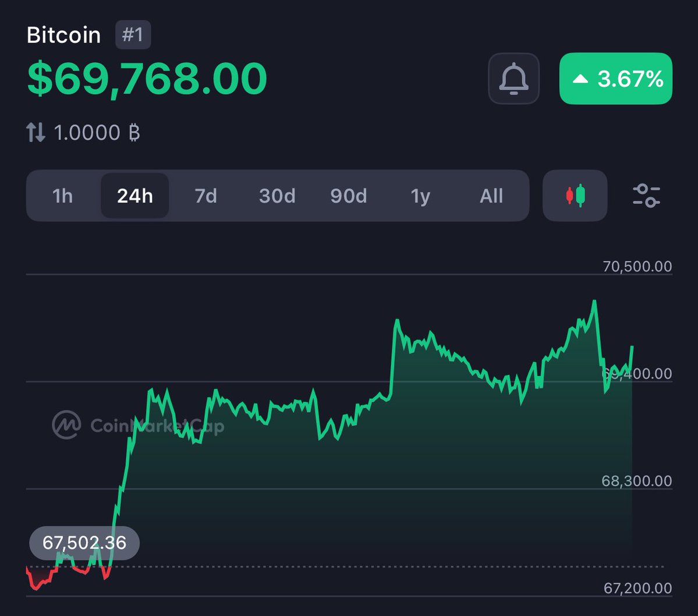Select the All time range
The image size is (698, 616).
click(x=491, y=196)
